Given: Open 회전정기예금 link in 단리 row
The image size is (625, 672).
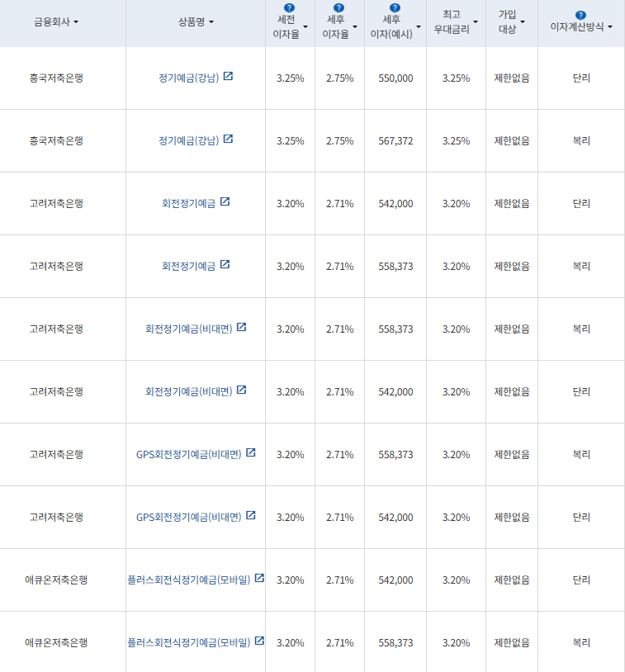Looking at the screenshot, I should [x=188, y=204].
